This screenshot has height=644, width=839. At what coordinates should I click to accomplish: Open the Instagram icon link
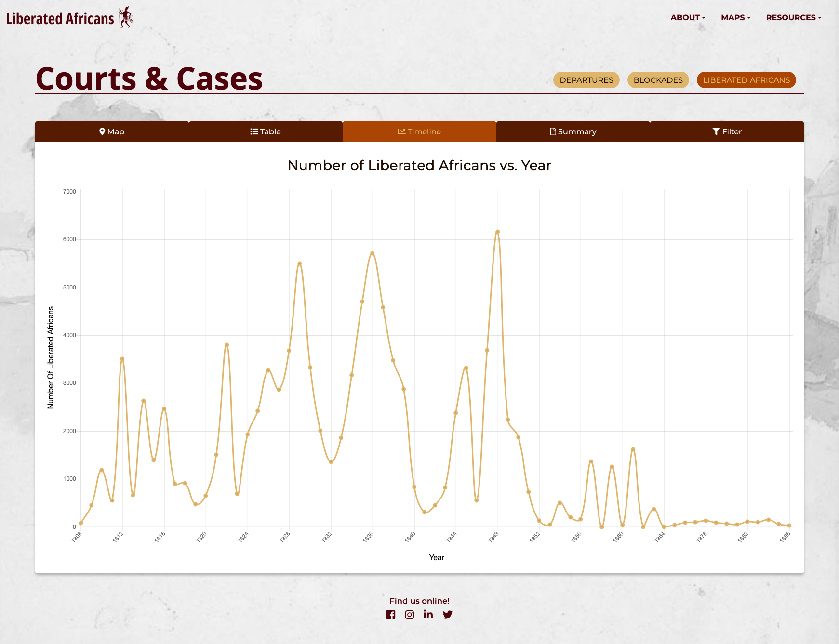click(x=410, y=615)
